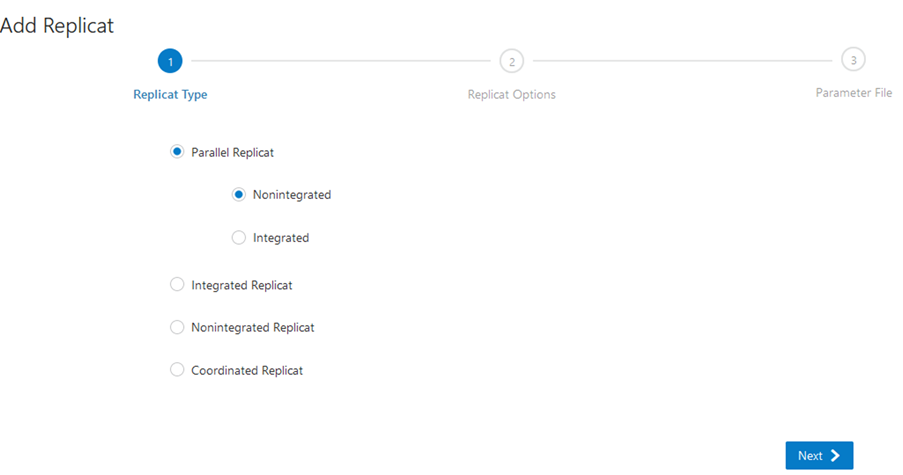Click the Nonintegrated text under Parallel Replicat
903x475 pixels.
pos(291,195)
